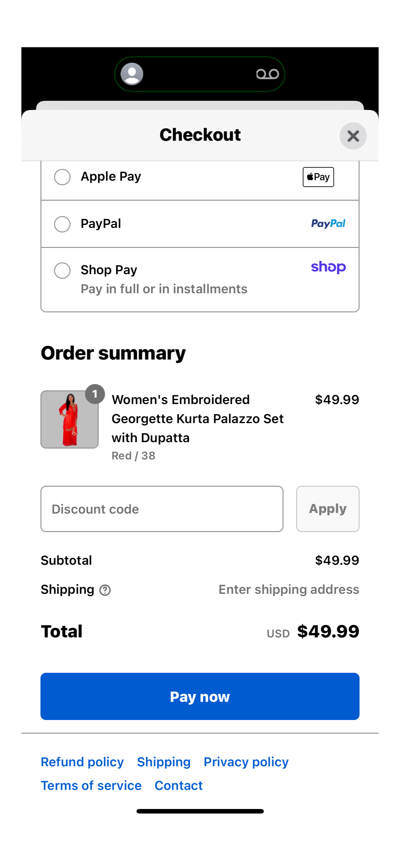Focus the Discount code field
Viewport: 400px width, 868px height.
click(162, 509)
